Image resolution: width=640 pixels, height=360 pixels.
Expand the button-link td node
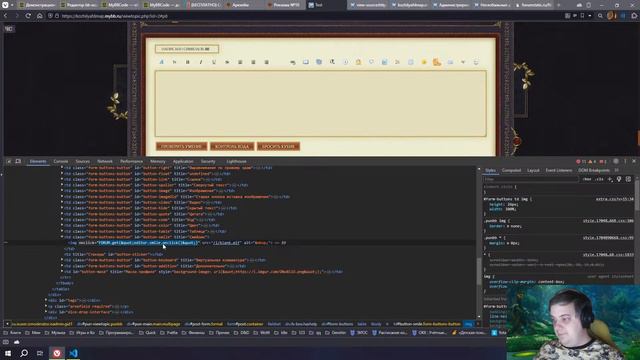[x=62, y=179]
